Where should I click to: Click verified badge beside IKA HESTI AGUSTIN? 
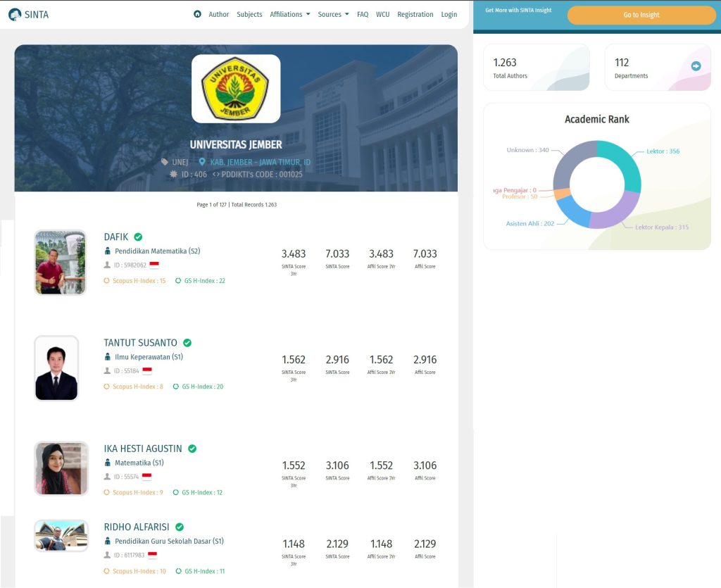click(192, 449)
